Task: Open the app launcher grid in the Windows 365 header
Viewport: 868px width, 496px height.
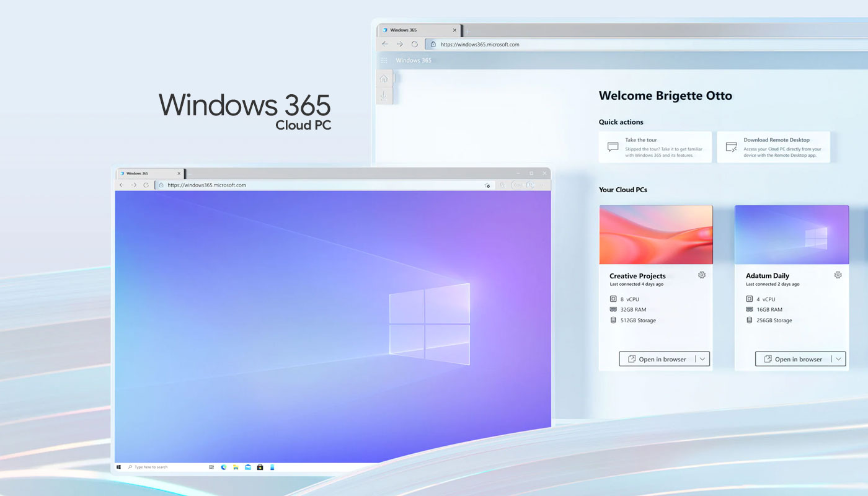Action: pyautogui.click(x=384, y=60)
